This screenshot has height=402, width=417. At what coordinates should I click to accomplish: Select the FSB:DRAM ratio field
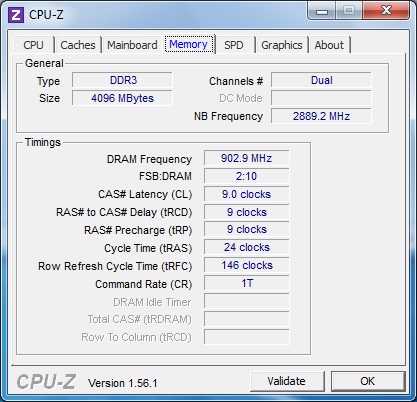[247, 176]
